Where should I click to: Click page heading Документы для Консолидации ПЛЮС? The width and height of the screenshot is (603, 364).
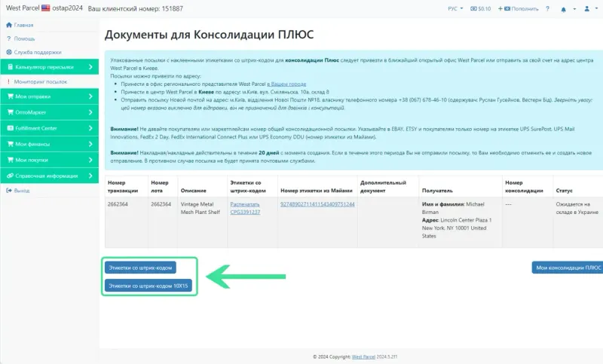210,35
